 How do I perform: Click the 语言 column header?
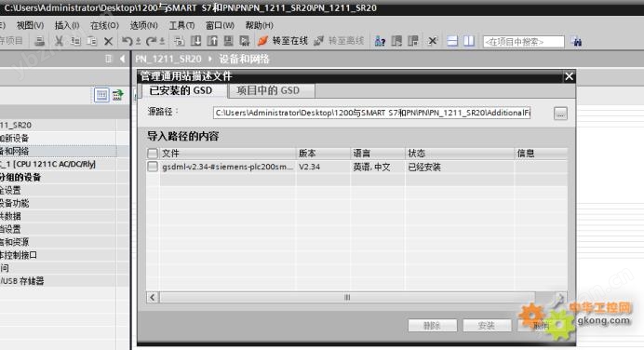point(378,154)
